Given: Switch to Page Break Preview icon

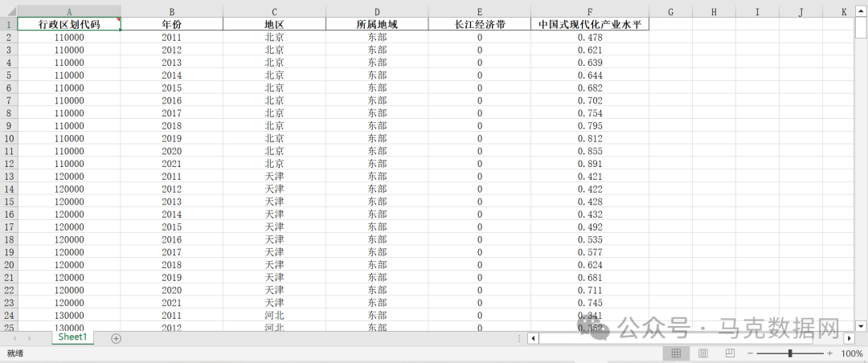Looking at the screenshot, I should click(730, 353).
